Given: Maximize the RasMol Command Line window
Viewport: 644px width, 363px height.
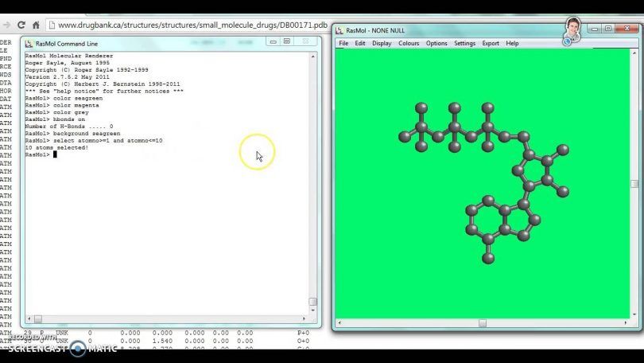Looking at the screenshot, I should point(287,41).
